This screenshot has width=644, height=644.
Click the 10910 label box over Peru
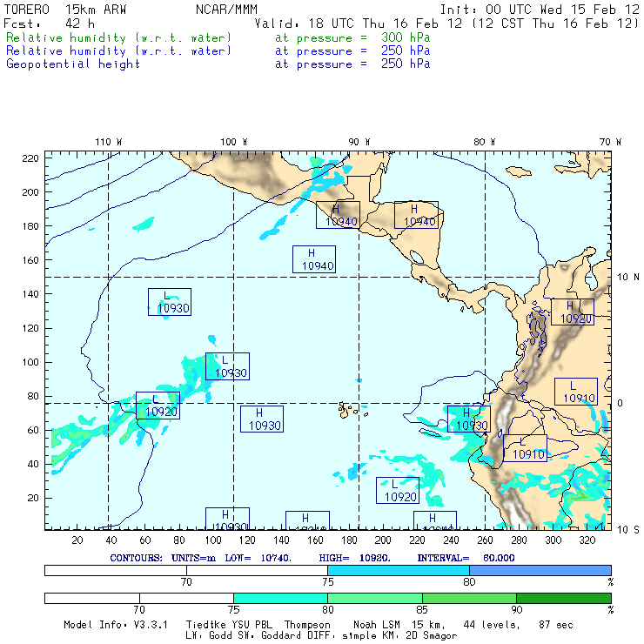527,453
